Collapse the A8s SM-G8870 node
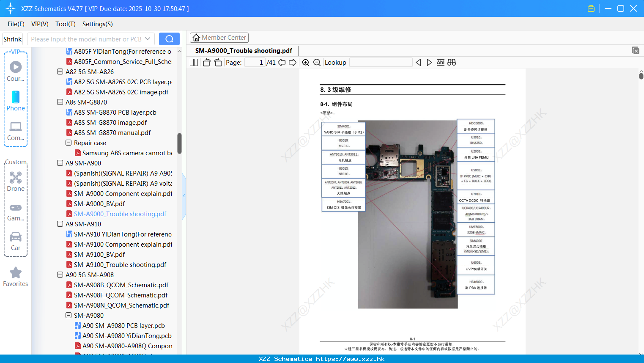The height and width of the screenshot is (363, 644). coord(60,102)
